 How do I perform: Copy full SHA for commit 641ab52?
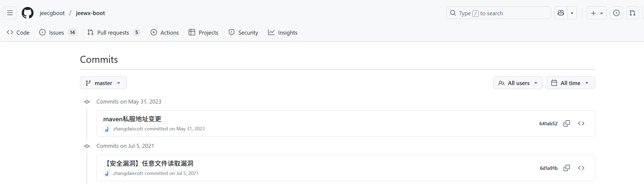[567, 123]
